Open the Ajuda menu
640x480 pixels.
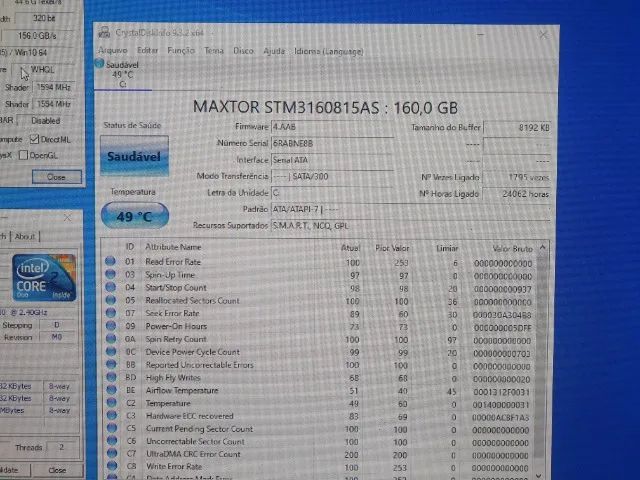point(274,51)
